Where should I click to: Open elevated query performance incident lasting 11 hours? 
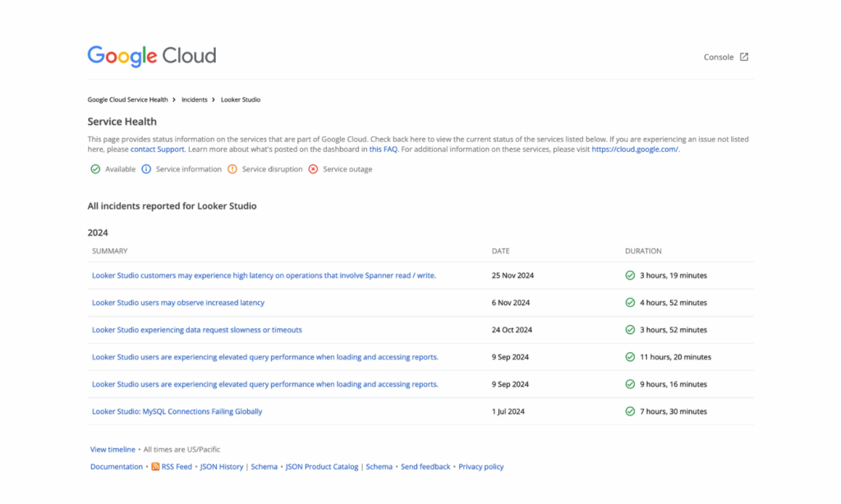(265, 356)
